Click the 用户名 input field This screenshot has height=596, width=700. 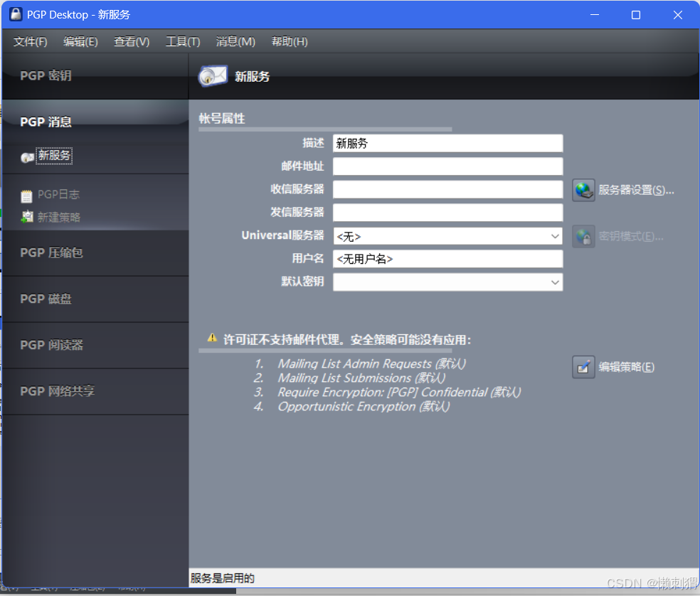tap(447, 259)
